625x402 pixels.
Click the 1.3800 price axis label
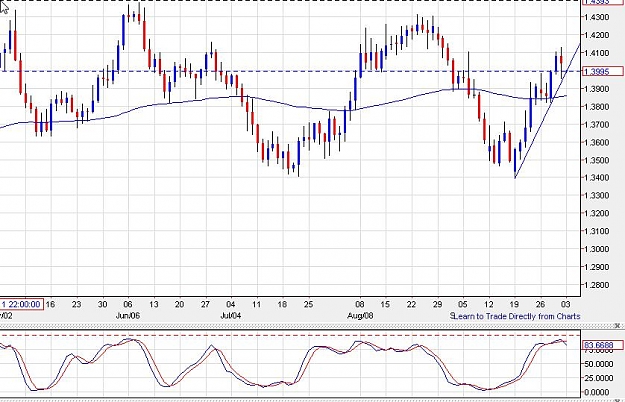tap(597, 107)
